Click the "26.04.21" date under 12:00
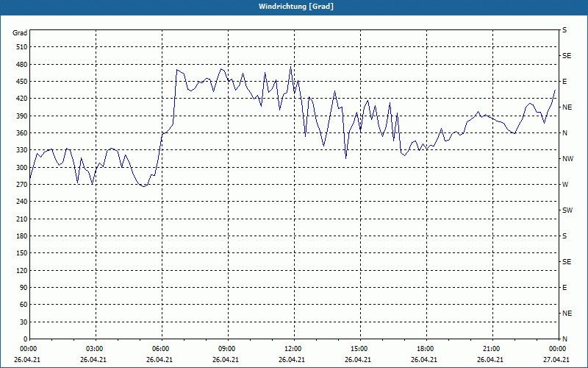Screen dimensions: 588x368 click(292, 360)
